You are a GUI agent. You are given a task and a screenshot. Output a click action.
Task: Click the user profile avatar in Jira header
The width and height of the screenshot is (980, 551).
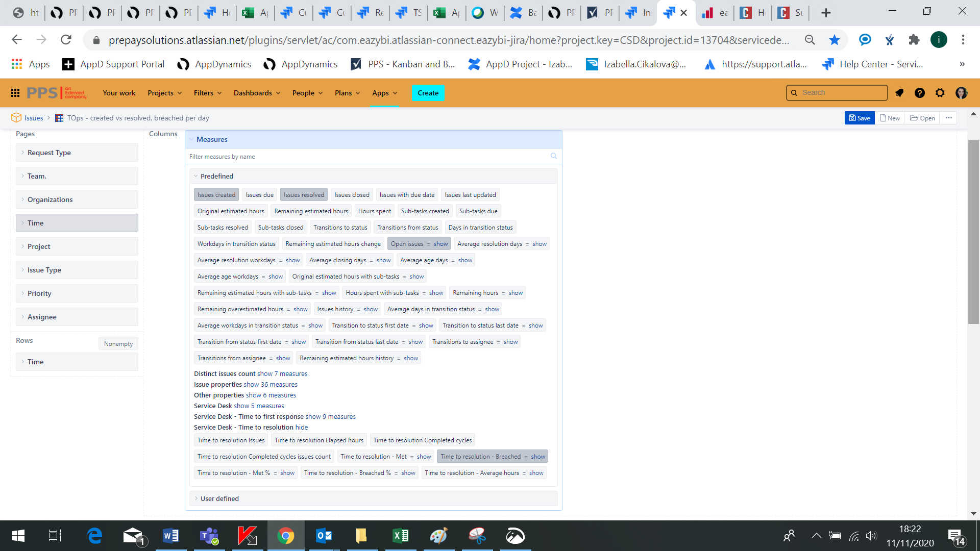click(x=962, y=93)
